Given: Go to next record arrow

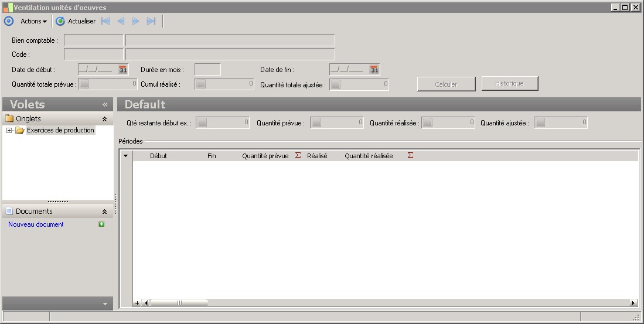Looking at the screenshot, I should tap(135, 21).
